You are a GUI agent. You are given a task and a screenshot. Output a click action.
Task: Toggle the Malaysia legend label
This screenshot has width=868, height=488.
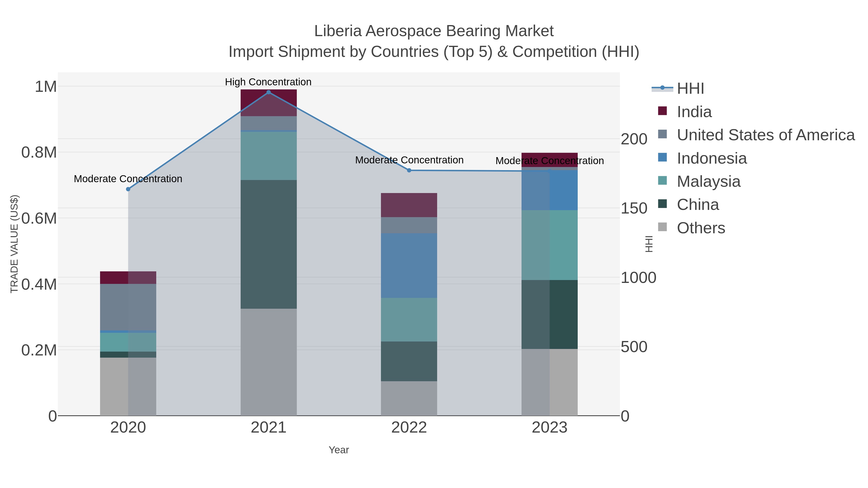709,181
